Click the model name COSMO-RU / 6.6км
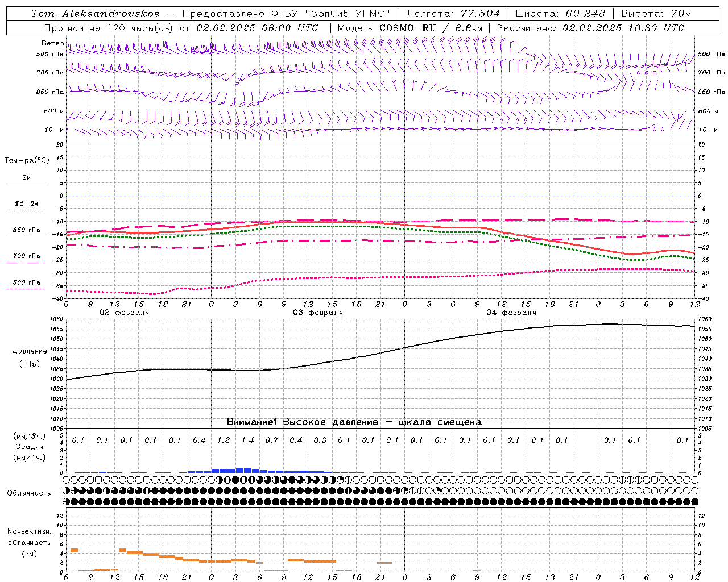728x582 pixels. click(x=431, y=28)
